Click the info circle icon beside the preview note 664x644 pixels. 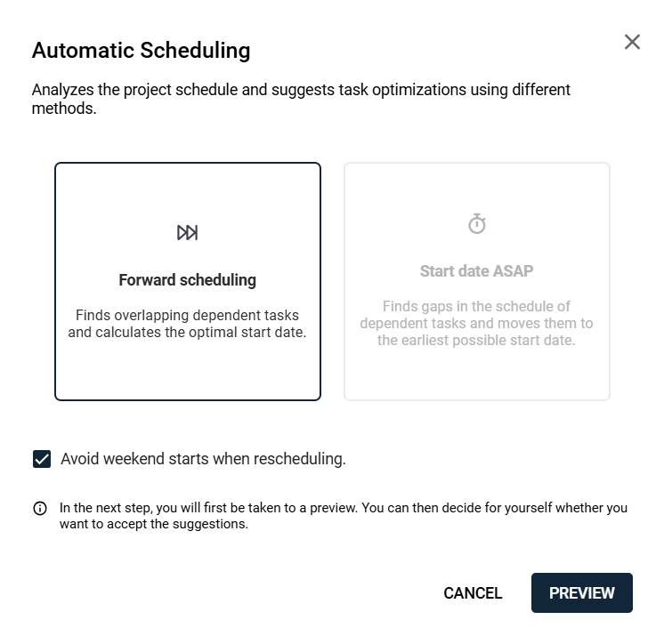[40, 509]
